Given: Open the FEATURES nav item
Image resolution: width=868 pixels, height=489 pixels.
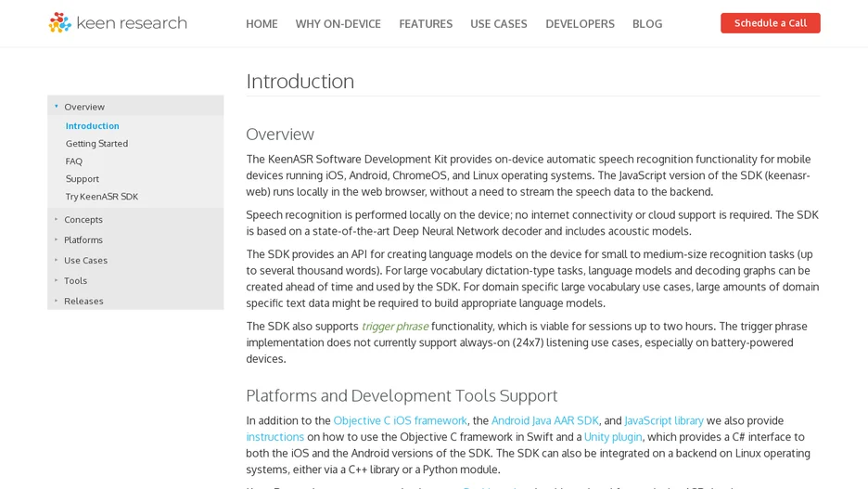Looking at the screenshot, I should click(426, 24).
